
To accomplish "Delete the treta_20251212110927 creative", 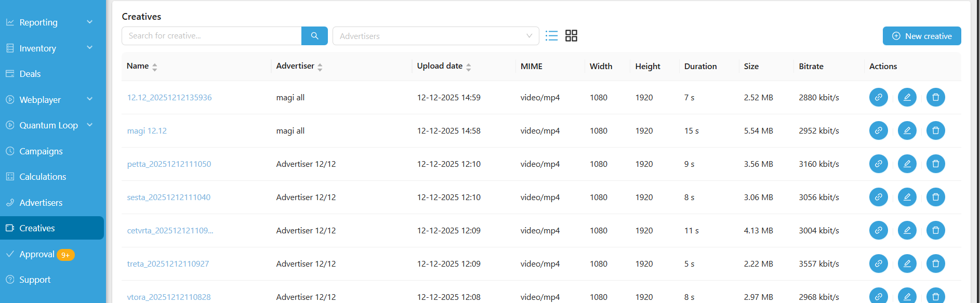I will tap(935, 264).
